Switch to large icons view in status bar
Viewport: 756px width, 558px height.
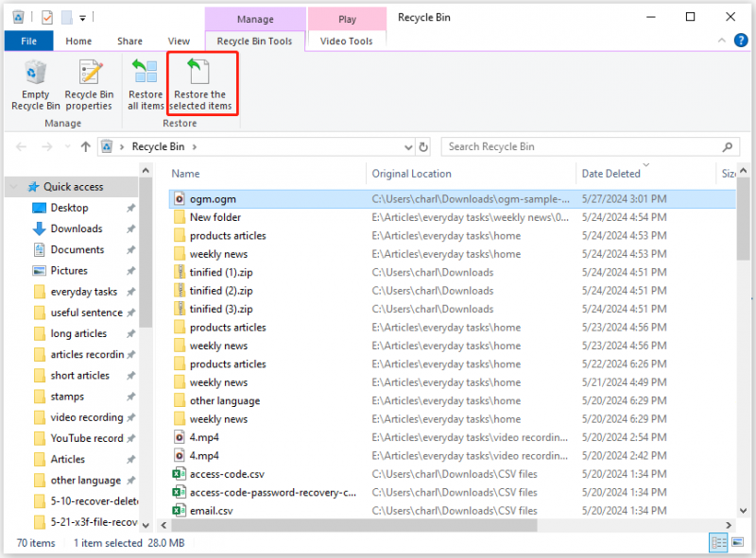(x=737, y=543)
